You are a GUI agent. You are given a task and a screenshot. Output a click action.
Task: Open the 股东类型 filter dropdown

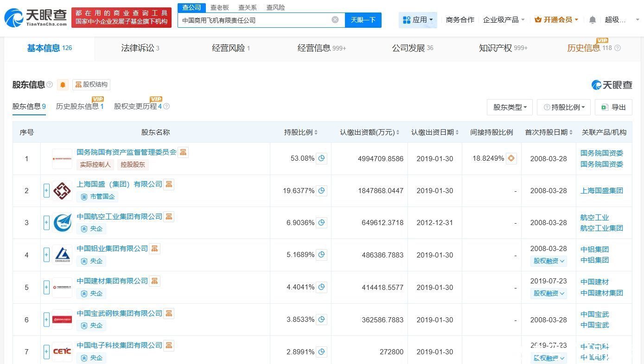(510, 107)
